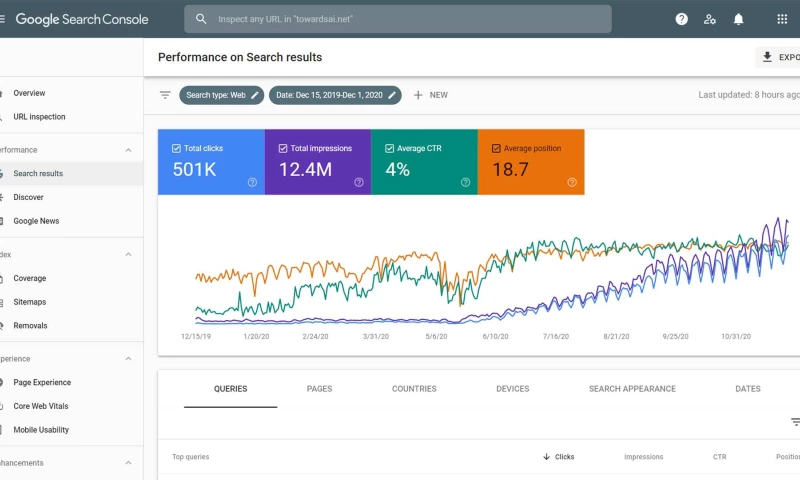Open the users and permissions icon
The width and height of the screenshot is (800, 480).
(710, 19)
